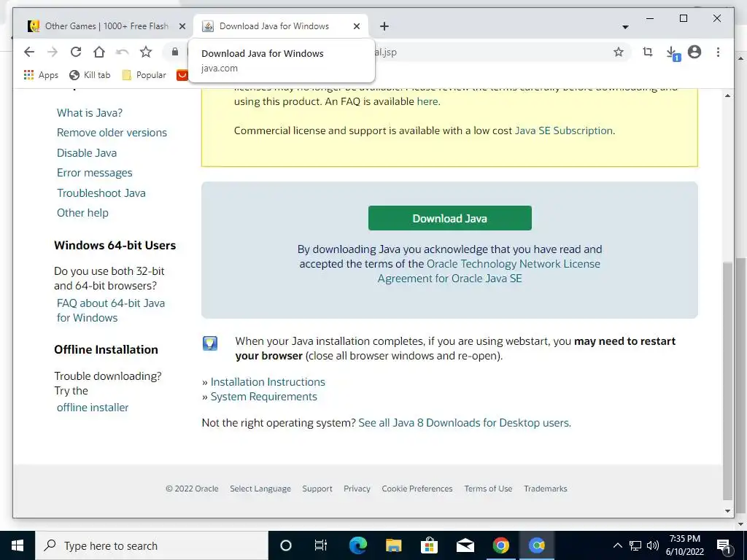Click the Kill tab bookmark

tap(90, 75)
